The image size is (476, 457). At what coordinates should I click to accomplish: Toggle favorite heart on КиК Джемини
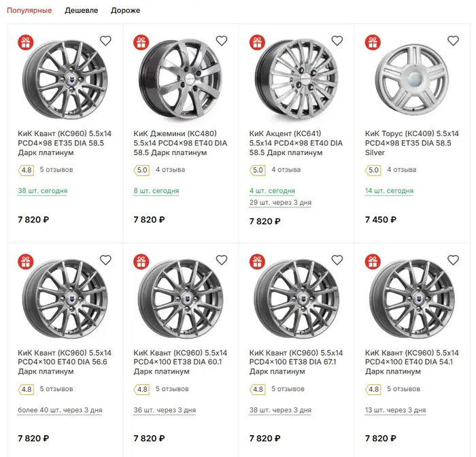tap(221, 41)
